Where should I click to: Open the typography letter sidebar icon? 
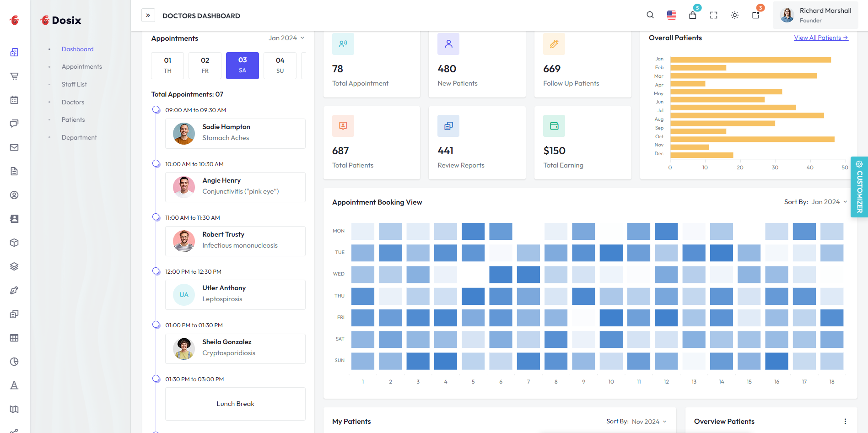point(14,385)
